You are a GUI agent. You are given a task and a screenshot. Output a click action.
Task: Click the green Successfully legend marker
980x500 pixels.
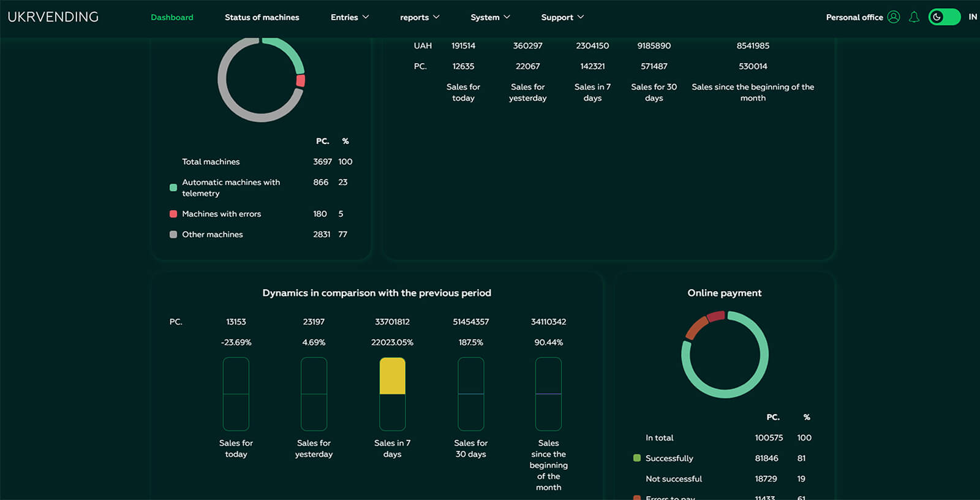click(637, 458)
